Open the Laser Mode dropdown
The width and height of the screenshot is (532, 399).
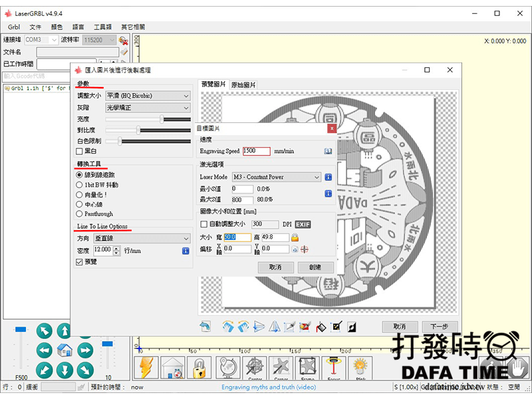277,177
